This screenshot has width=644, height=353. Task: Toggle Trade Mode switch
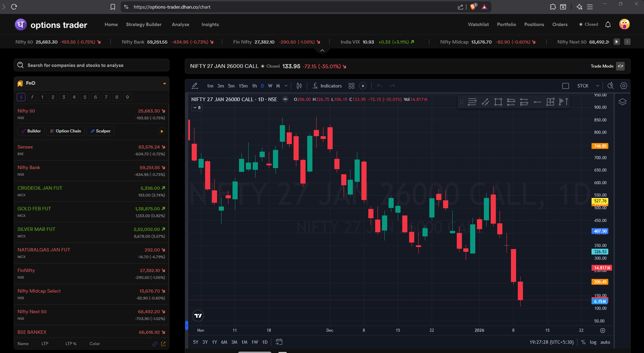point(620,66)
